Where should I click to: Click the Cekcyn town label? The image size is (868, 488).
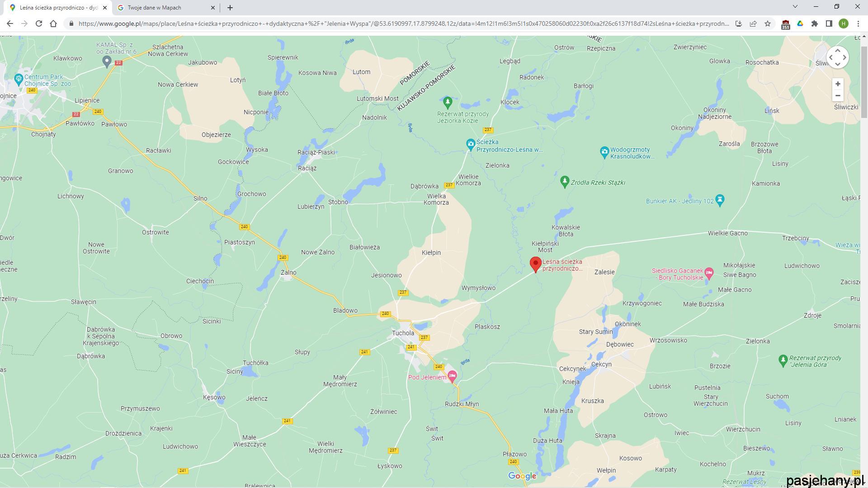pos(601,364)
